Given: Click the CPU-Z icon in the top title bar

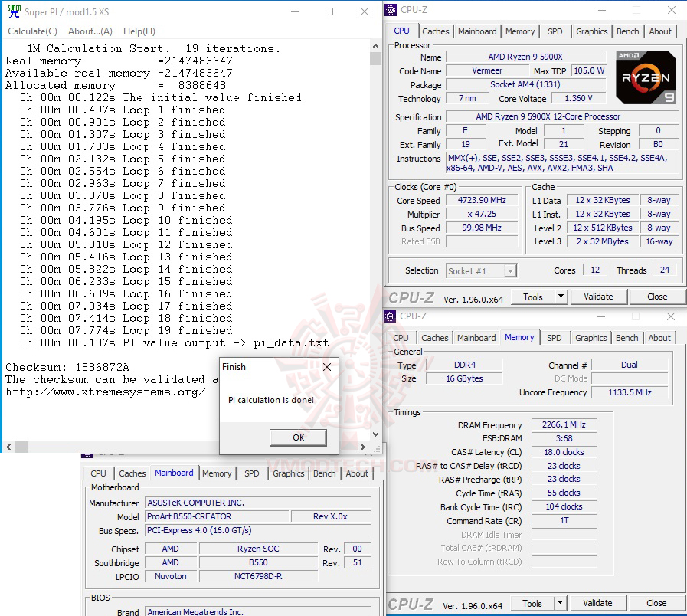Looking at the screenshot, I should [x=390, y=9].
